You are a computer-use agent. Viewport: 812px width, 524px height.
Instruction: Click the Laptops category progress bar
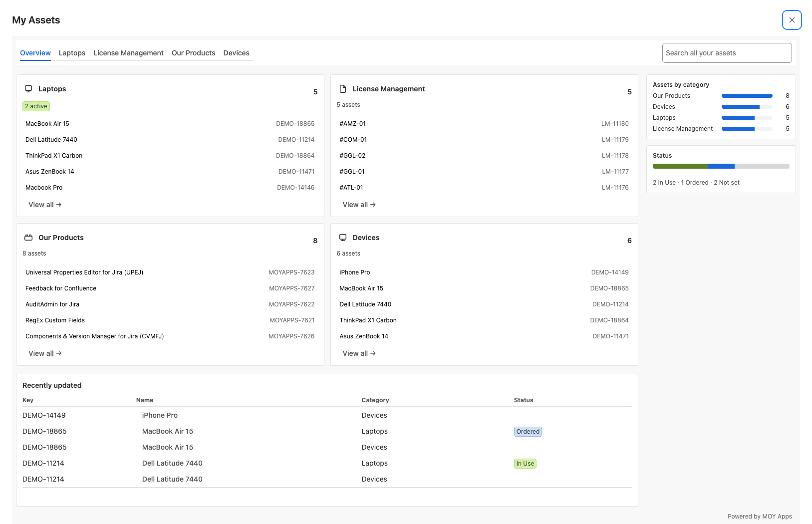coord(747,118)
